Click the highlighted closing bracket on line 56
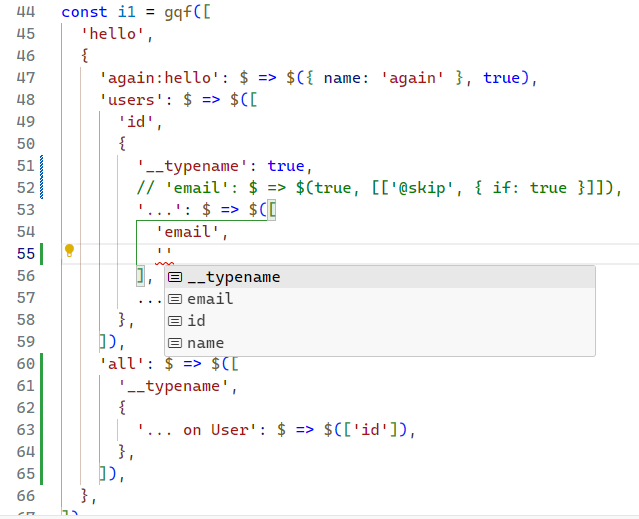Screen dimensions: 639x519 (x=140, y=276)
